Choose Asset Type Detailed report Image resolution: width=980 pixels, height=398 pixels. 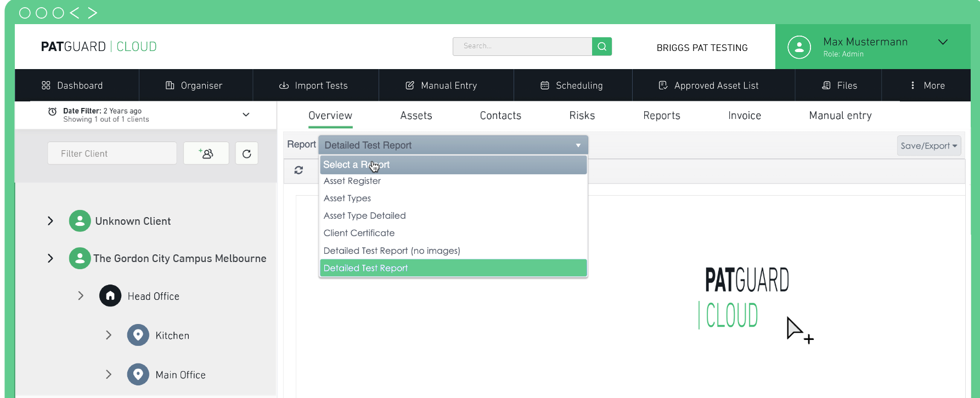(x=453, y=216)
